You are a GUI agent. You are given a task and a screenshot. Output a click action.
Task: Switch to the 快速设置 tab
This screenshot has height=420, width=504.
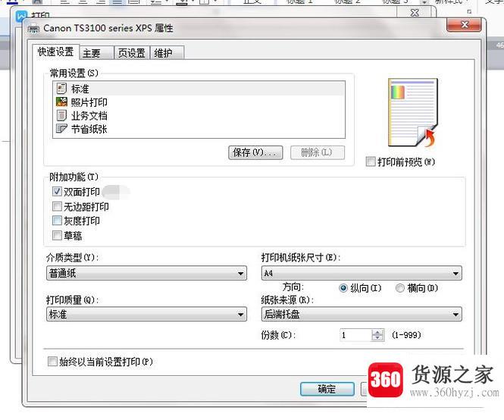tap(55, 52)
